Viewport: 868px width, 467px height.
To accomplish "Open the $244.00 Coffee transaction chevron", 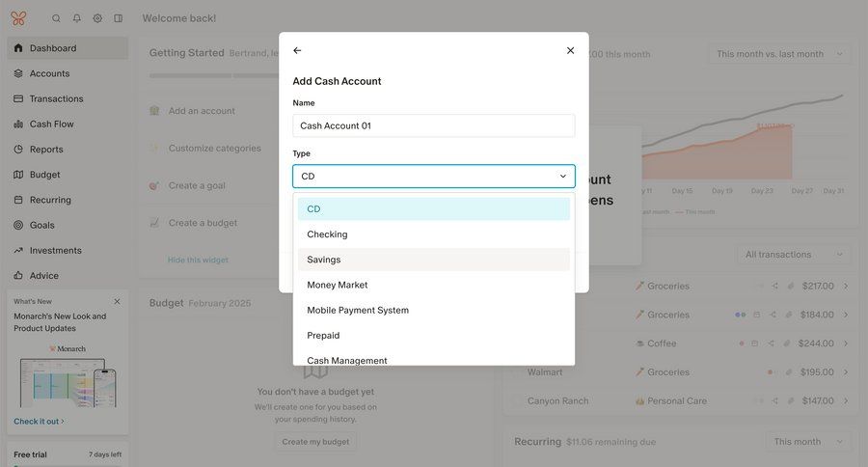I will pos(846,343).
